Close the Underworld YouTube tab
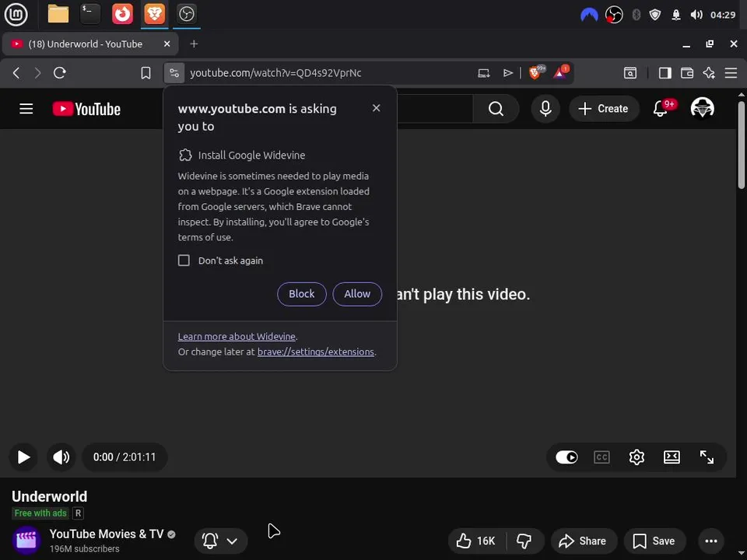This screenshot has height=560, width=747. 167,44
